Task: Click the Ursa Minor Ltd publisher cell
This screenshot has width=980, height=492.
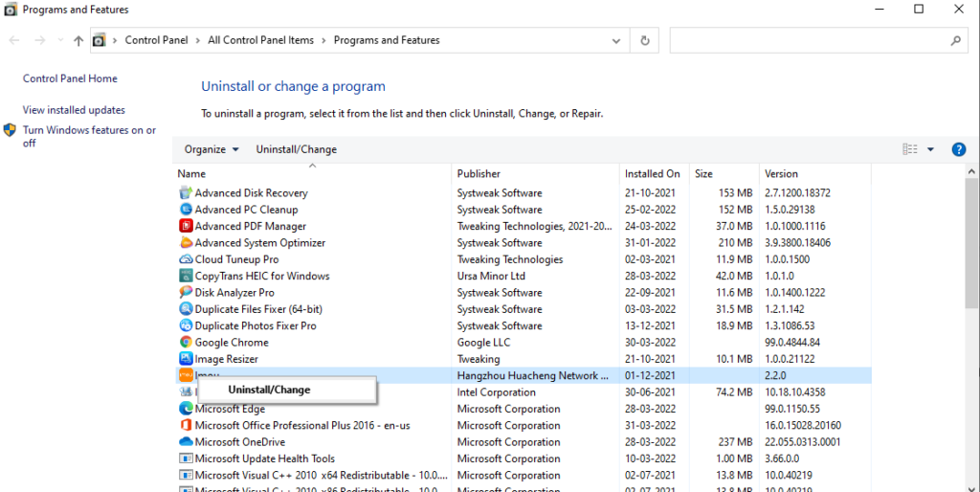Action: (491, 276)
